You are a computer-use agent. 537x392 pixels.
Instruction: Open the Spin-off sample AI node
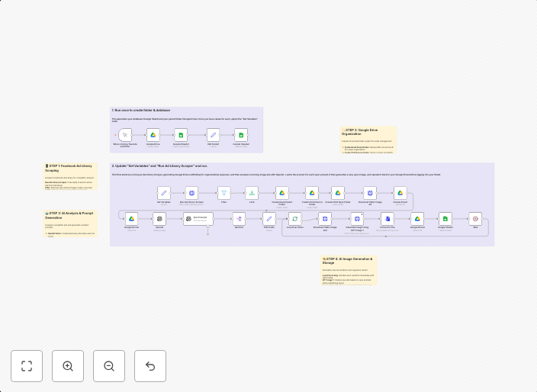pyautogui.click(x=198, y=219)
